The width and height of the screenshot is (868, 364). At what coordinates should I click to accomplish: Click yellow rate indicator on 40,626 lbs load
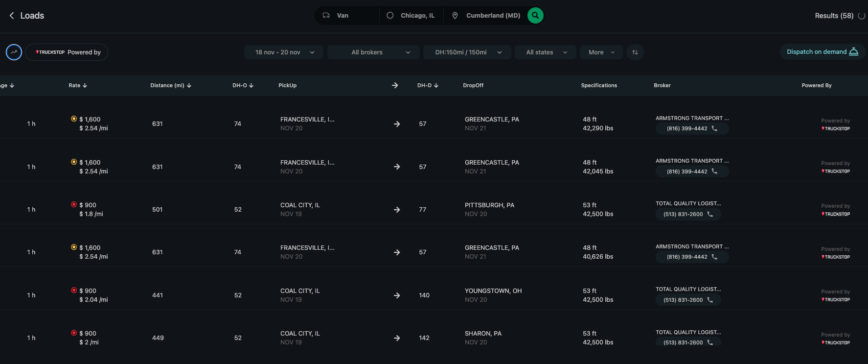[74, 247]
